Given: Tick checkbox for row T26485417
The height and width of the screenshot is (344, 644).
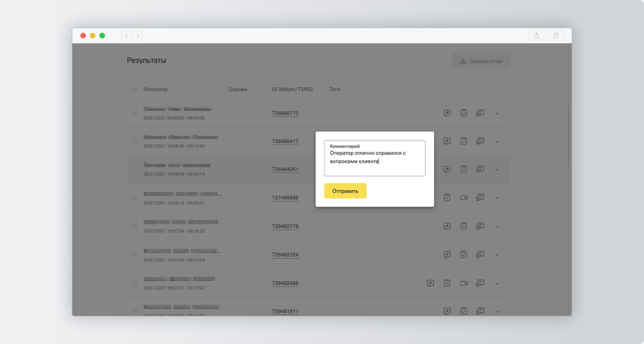Looking at the screenshot, I should pos(135,141).
